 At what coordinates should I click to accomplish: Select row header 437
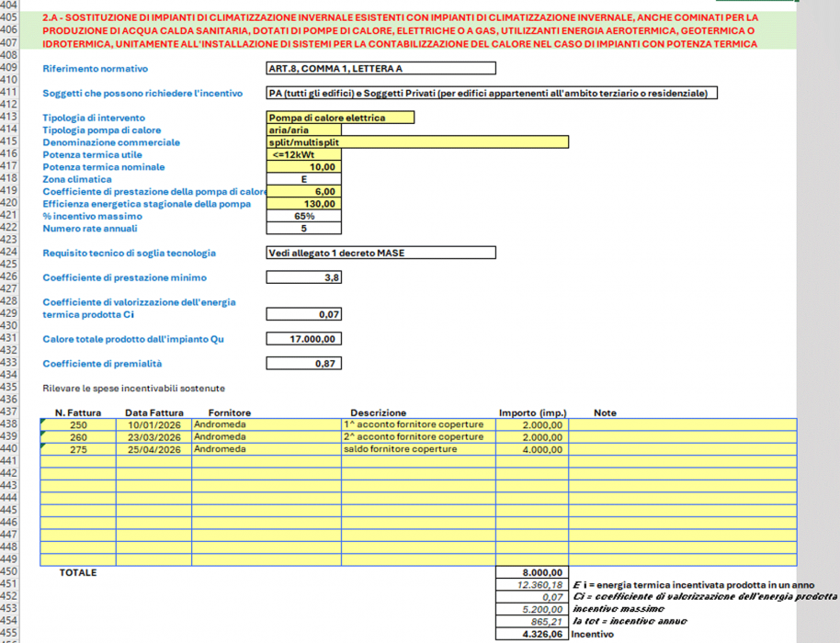pos(11,413)
